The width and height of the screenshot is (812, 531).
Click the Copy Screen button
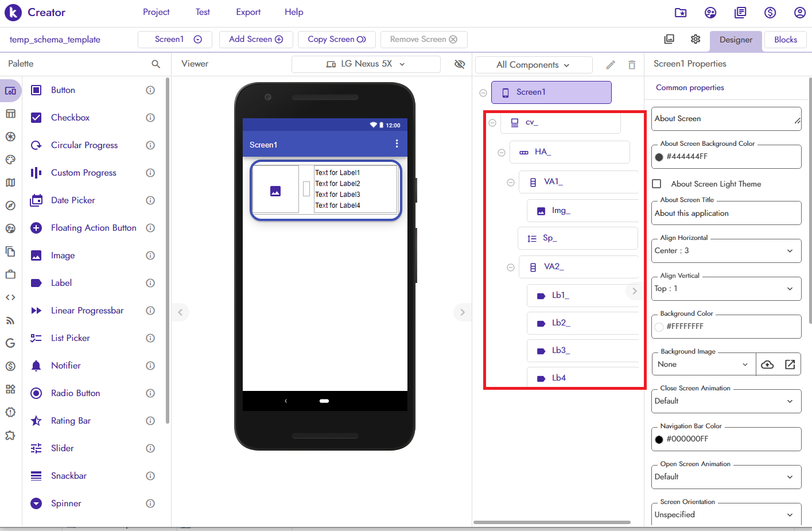tap(337, 39)
